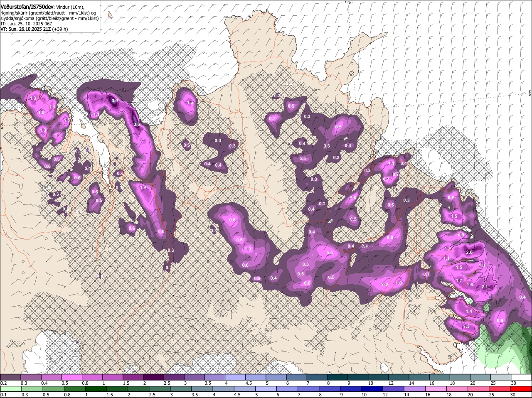Click the 1.6 precipitation value on the map
Screen dimensions: 532x398
point(470,285)
